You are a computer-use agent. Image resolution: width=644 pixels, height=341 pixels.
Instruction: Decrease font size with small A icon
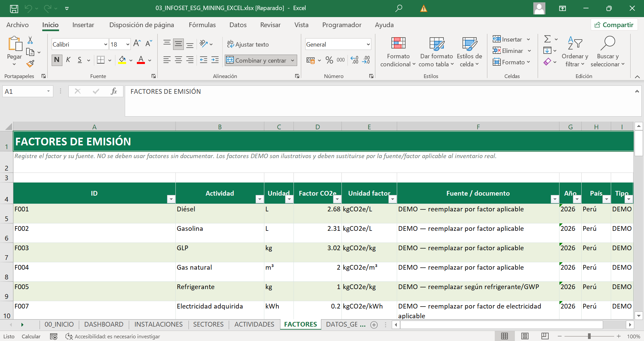coord(149,44)
